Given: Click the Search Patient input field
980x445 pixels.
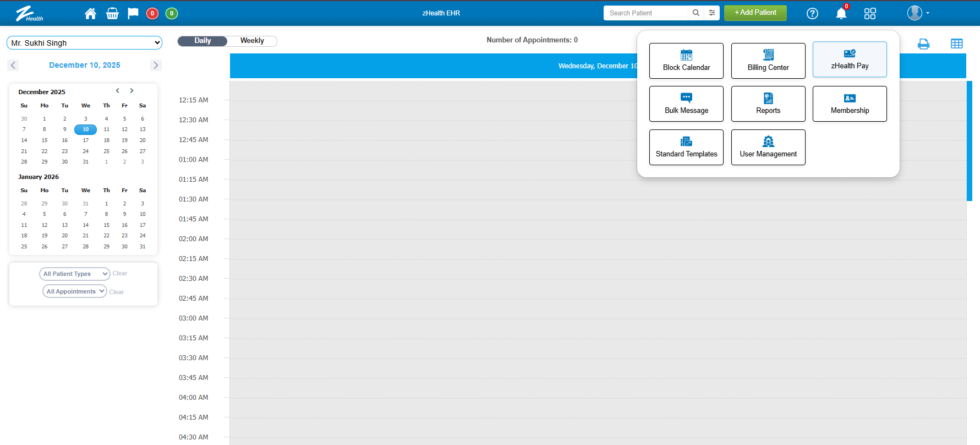Looking at the screenshot, I should pyautogui.click(x=645, y=13).
